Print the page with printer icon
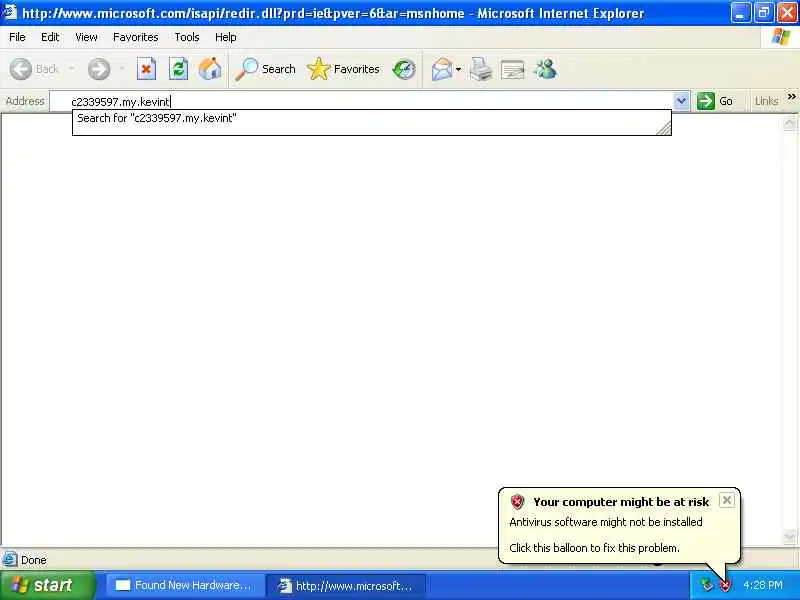 (480, 69)
